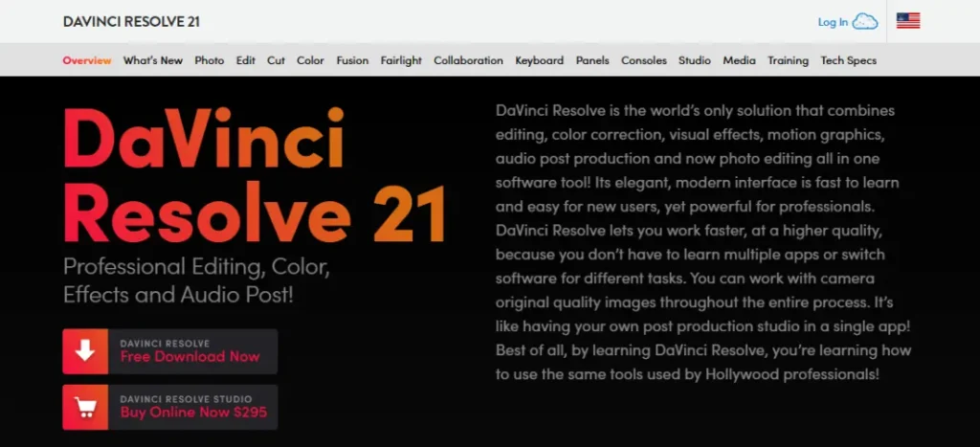
Task: Select the Overview tab
Action: pyautogui.click(x=87, y=60)
